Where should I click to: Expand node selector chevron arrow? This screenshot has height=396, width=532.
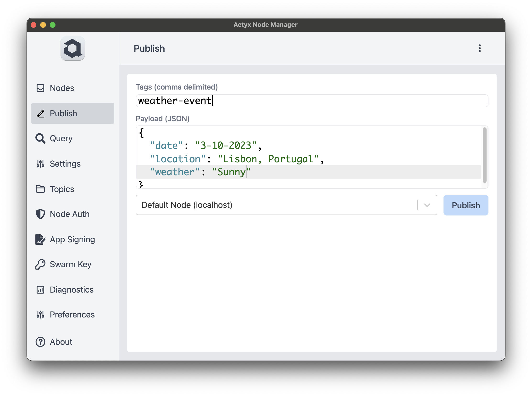[x=427, y=205]
